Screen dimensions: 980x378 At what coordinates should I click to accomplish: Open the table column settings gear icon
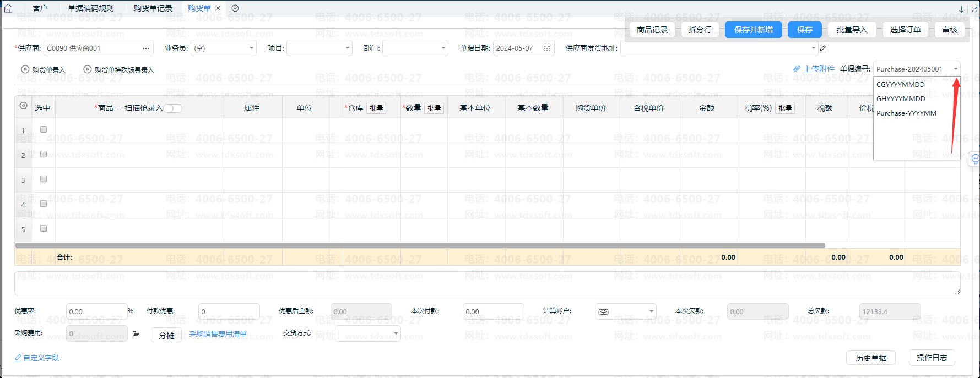click(x=23, y=106)
